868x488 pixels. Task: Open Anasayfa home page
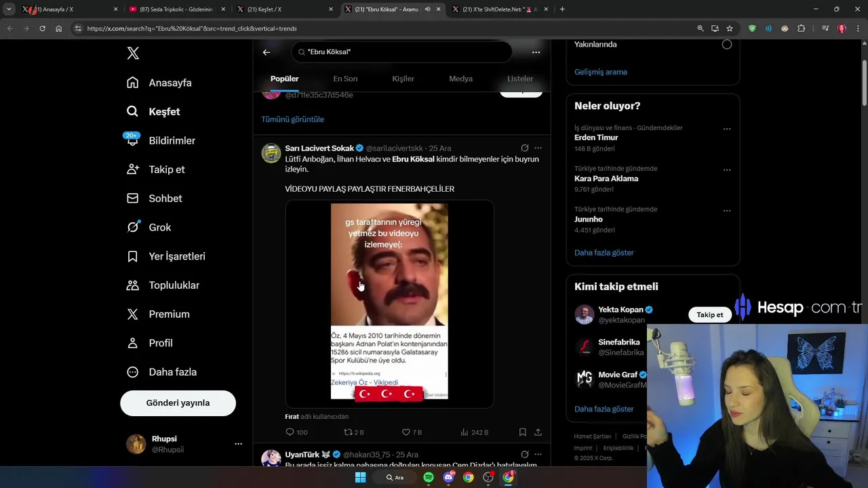159,83
